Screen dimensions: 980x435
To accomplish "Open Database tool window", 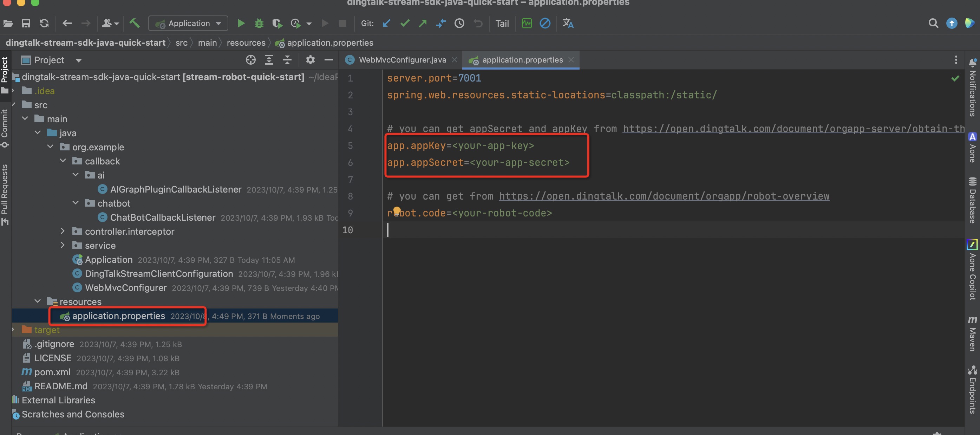I will (x=972, y=201).
